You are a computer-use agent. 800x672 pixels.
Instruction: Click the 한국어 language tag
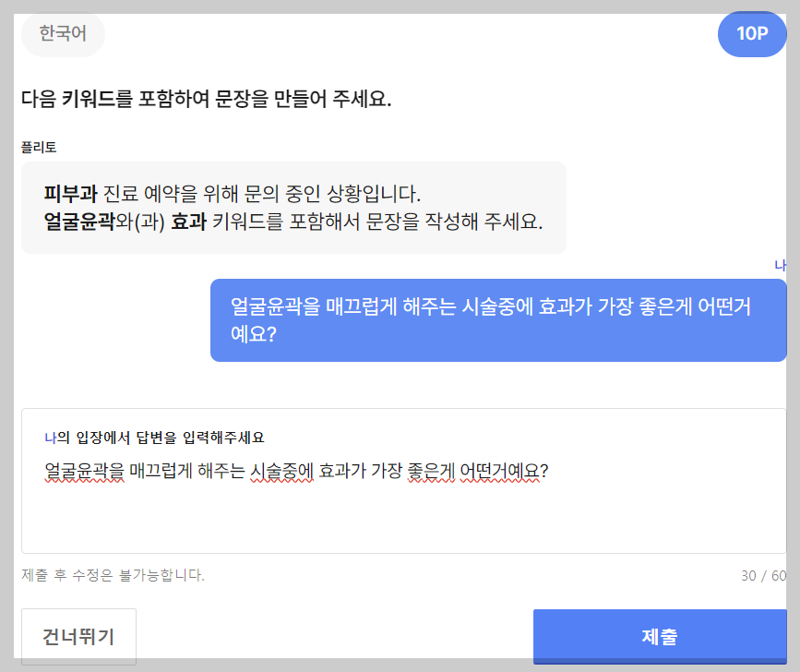63,33
